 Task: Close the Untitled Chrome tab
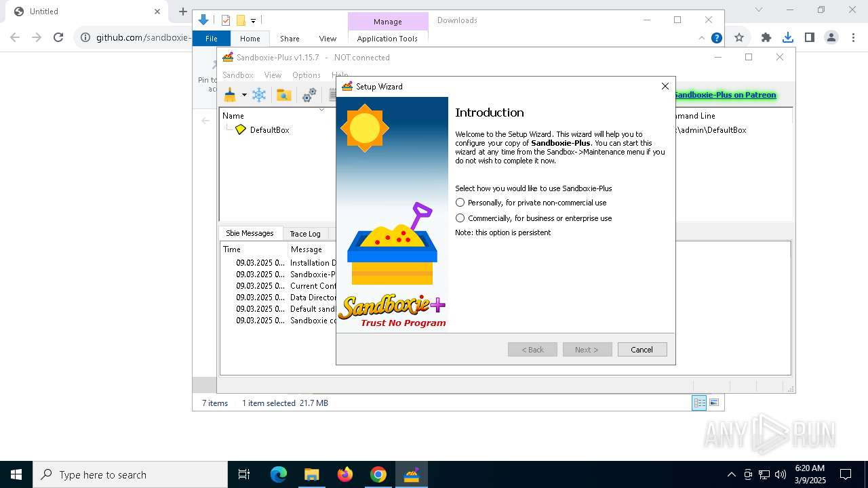click(x=157, y=11)
